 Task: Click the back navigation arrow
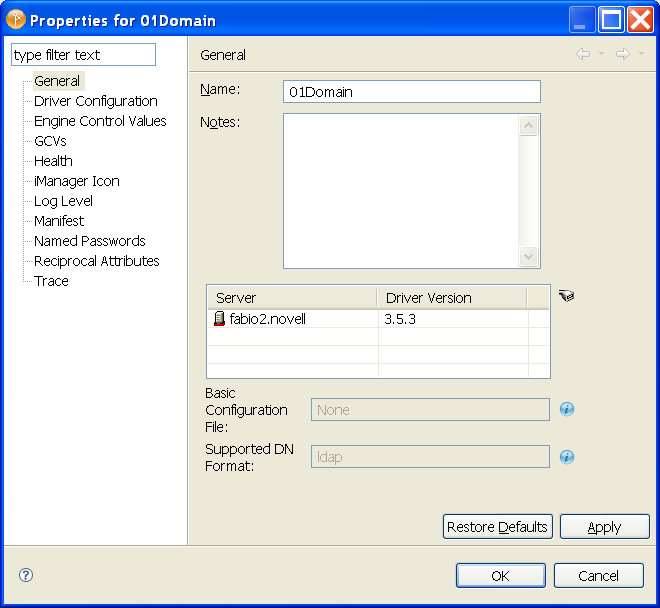pos(583,54)
